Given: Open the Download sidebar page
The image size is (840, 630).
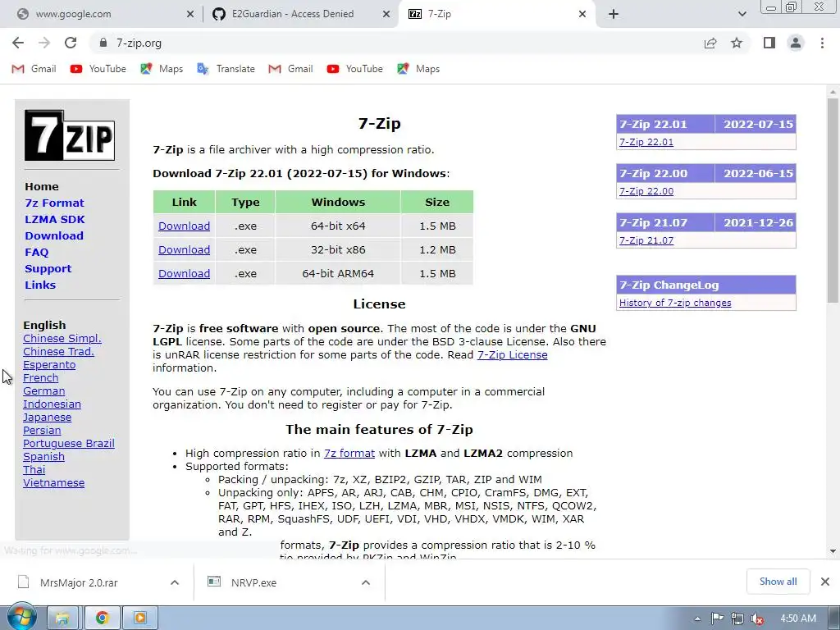Looking at the screenshot, I should click(x=54, y=235).
